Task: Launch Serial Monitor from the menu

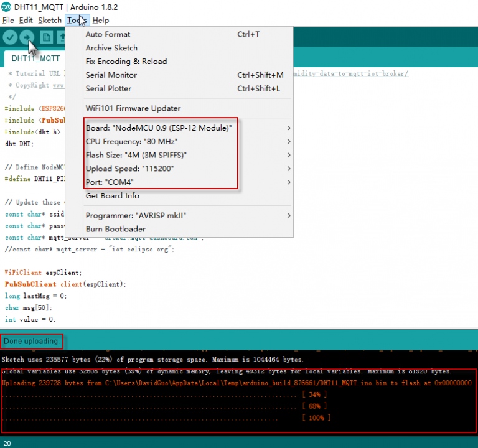Action: click(111, 75)
